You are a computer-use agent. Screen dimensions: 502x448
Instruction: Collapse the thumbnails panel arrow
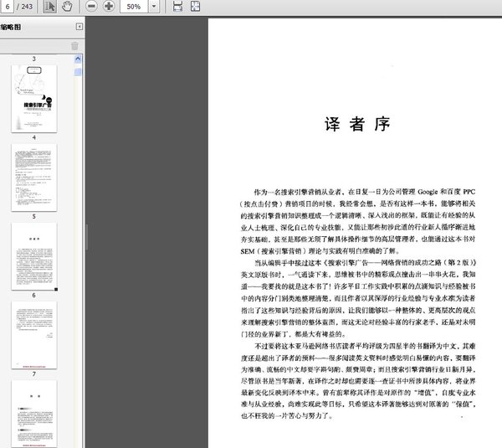coord(79,27)
